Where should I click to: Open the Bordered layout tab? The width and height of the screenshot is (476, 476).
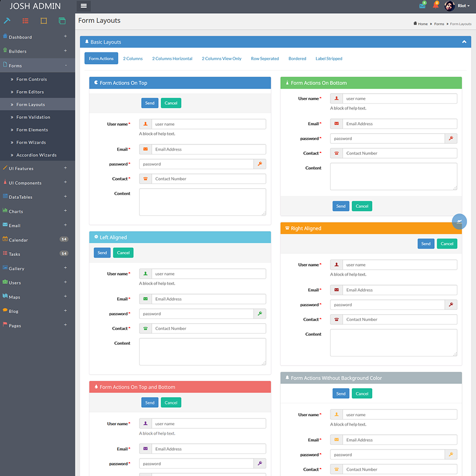tap(297, 59)
